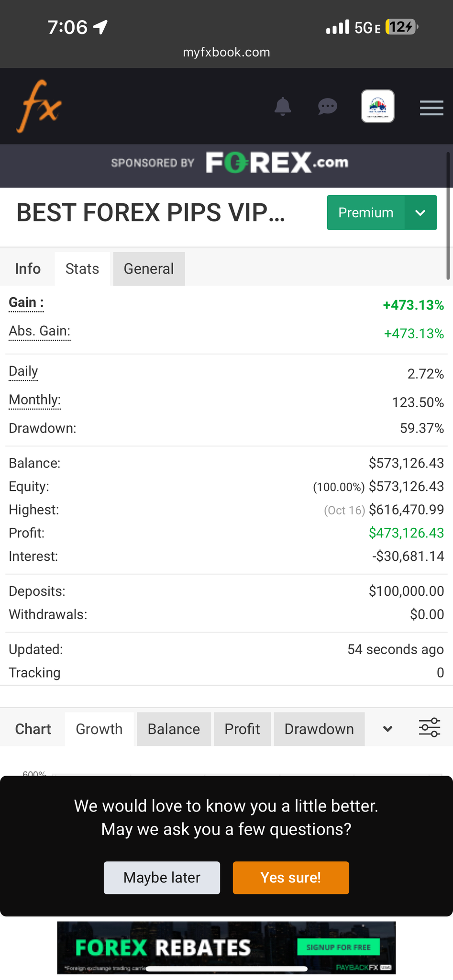The height and width of the screenshot is (980, 453).
Task: Tap the myfxbook.com address bar
Action: [226, 52]
